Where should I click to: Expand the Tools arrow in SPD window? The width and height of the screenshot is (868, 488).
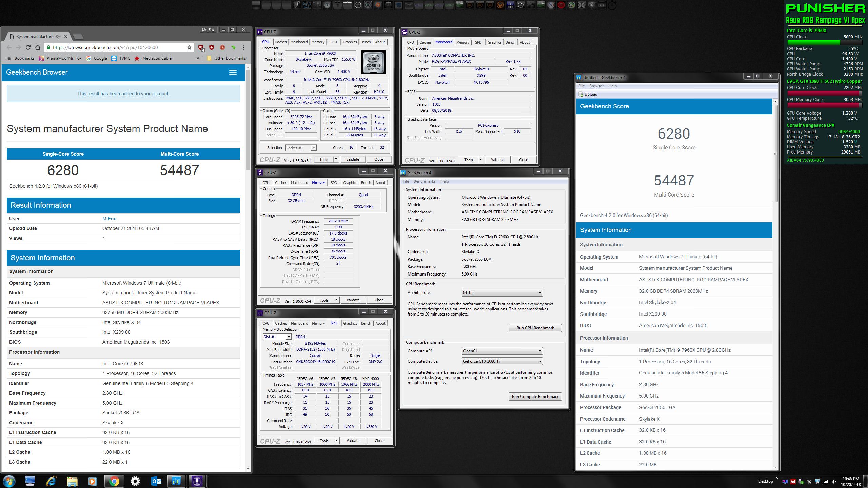click(336, 441)
